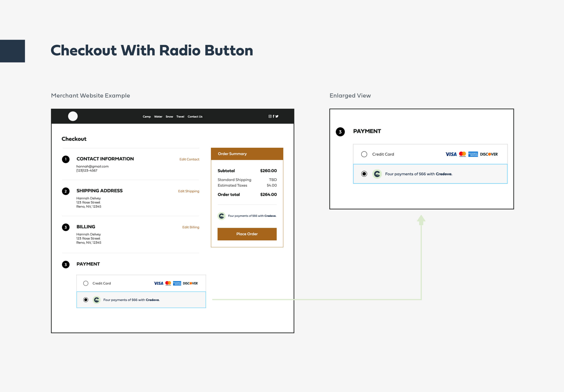
Task: Open the Water menu item
Action: click(158, 117)
